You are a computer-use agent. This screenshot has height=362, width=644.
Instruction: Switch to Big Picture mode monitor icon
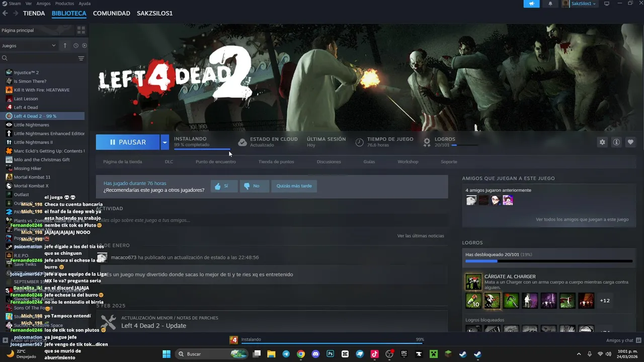pyautogui.click(x=607, y=4)
